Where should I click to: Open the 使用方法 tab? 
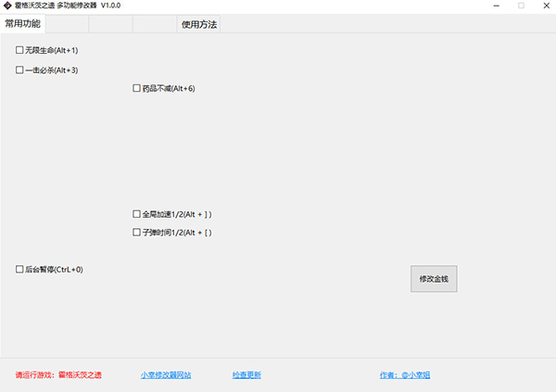[x=199, y=24]
